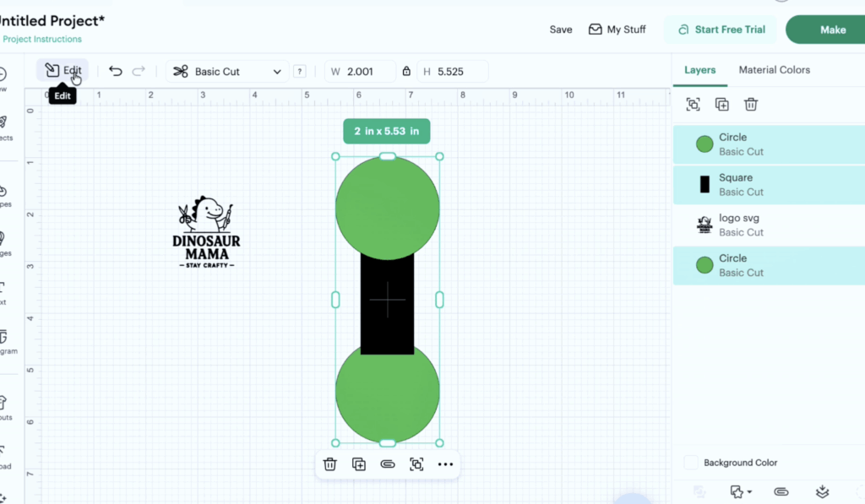Open the Basic Cut operation dropdown
The width and height of the screenshot is (865, 504).
[227, 72]
